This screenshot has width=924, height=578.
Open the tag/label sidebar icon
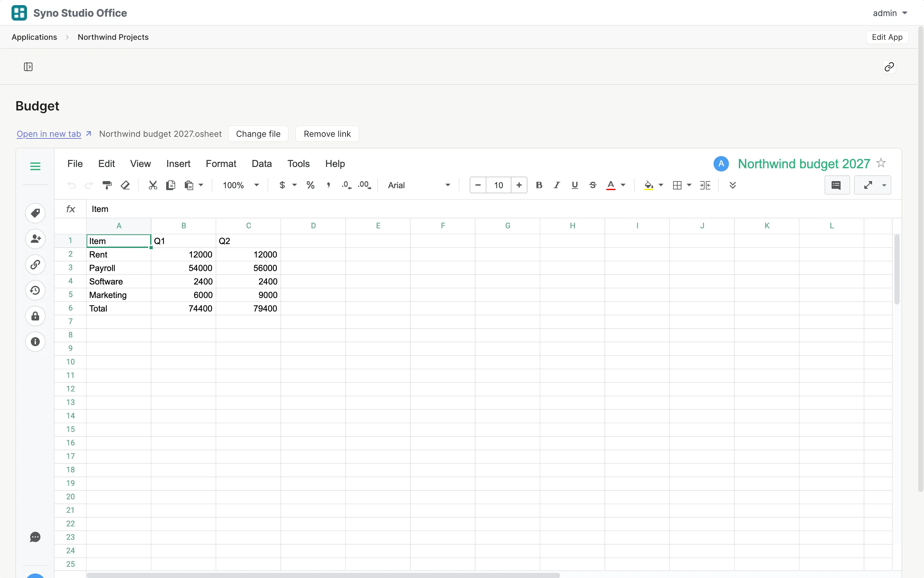(35, 213)
